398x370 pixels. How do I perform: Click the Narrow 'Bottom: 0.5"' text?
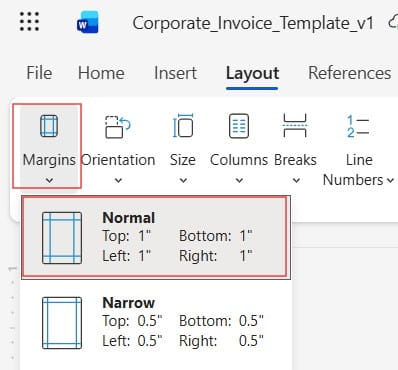221,321
